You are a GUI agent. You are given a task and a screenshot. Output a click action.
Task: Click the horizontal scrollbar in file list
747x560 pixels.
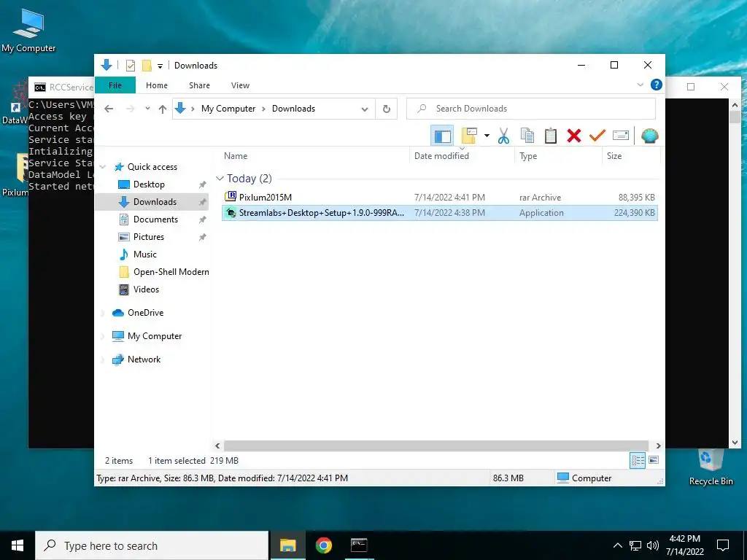[436, 446]
